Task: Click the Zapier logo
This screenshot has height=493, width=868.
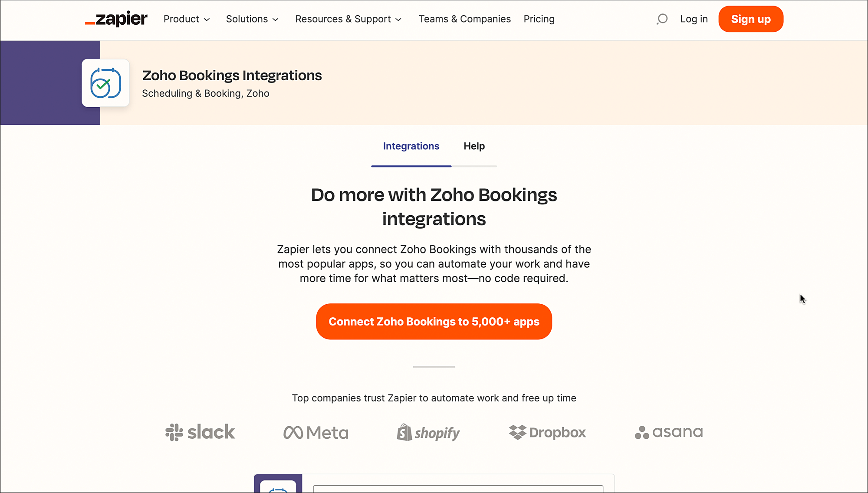Action: [116, 19]
